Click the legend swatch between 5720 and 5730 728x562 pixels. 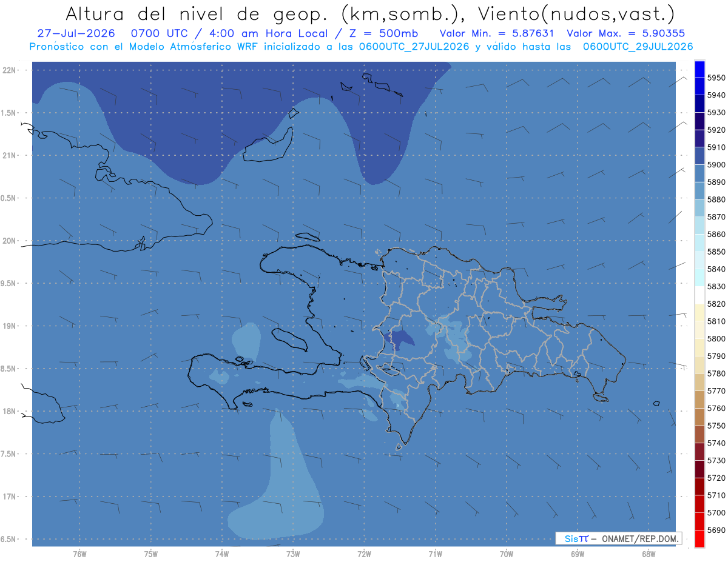point(699,469)
